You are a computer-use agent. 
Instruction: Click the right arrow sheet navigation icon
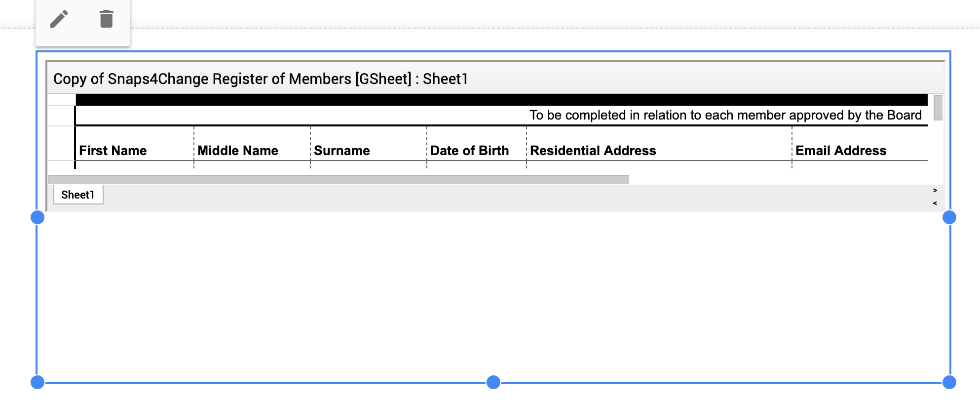point(935,190)
